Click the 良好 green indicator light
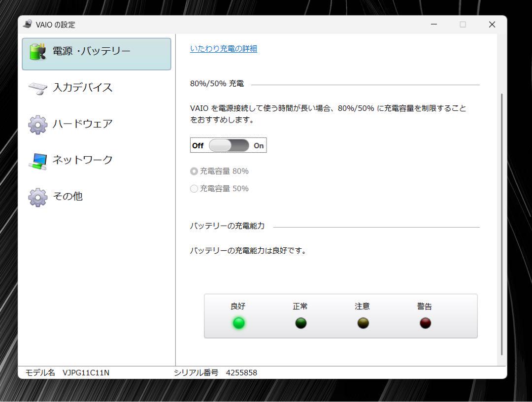This screenshot has width=532, height=402. coord(238,323)
